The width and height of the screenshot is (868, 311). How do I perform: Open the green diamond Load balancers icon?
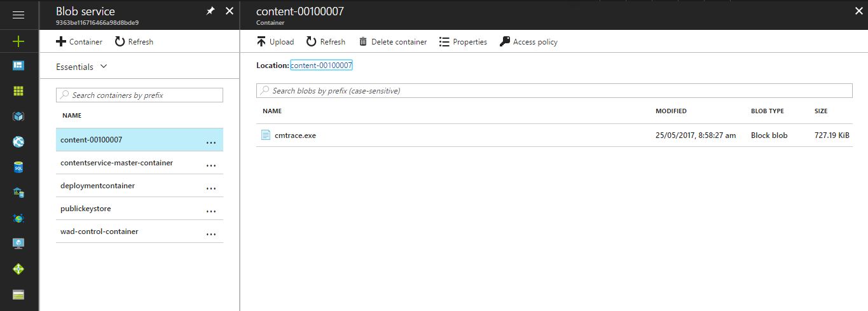coord(18,269)
